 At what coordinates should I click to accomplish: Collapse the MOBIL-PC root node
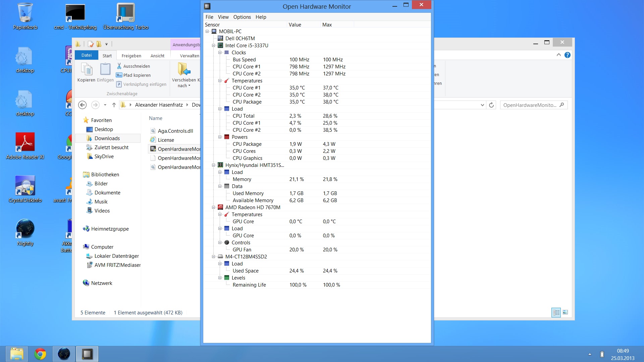tap(207, 32)
